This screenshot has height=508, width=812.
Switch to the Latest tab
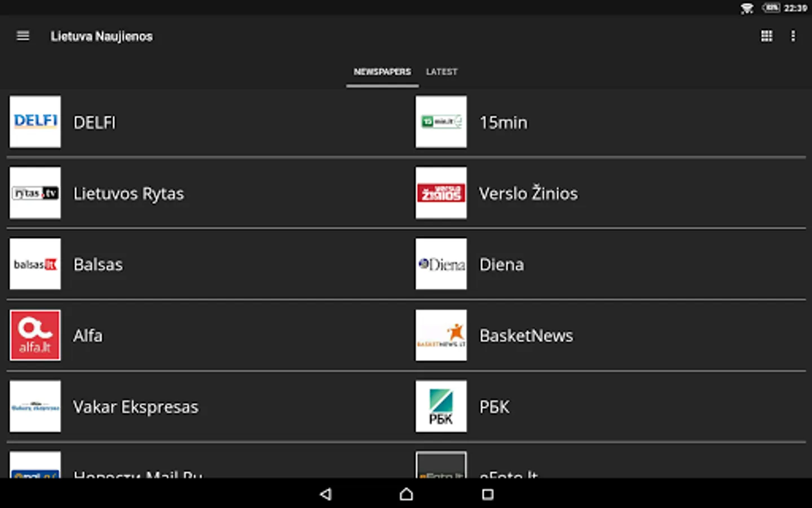click(442, 72)
